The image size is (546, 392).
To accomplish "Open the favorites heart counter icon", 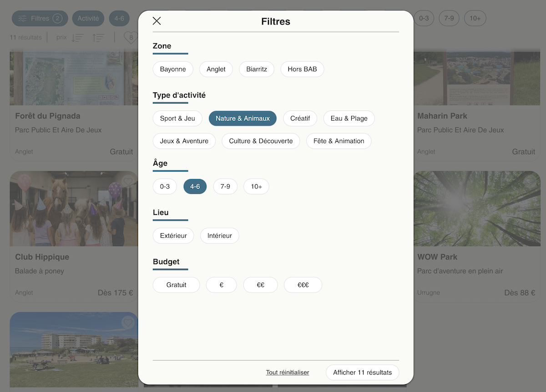I will click(x=131, y=38).
